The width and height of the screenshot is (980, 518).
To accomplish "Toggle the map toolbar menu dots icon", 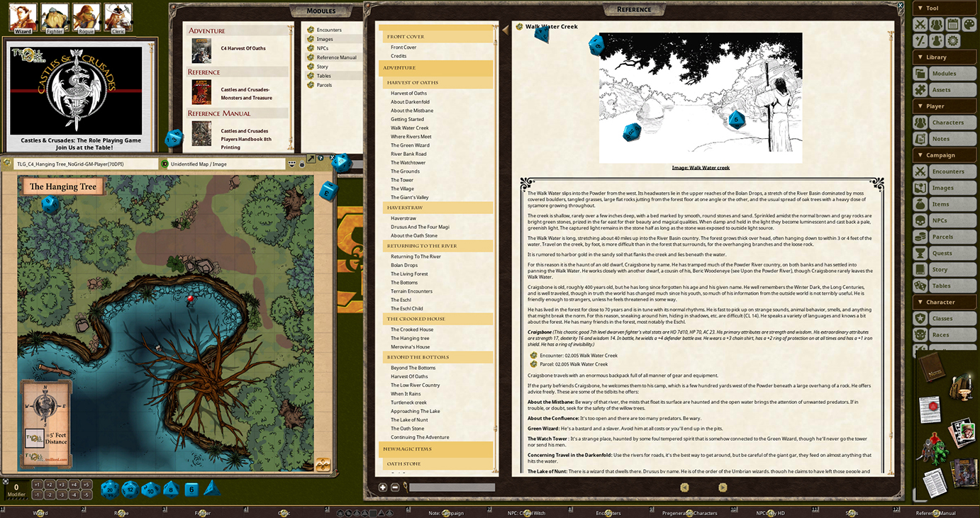I will (291, 164).
